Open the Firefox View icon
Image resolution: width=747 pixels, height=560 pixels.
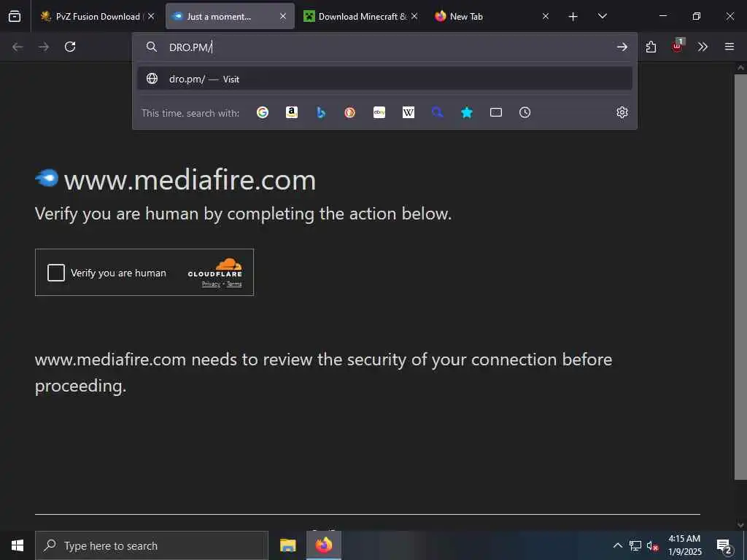(x=15, y=16)
